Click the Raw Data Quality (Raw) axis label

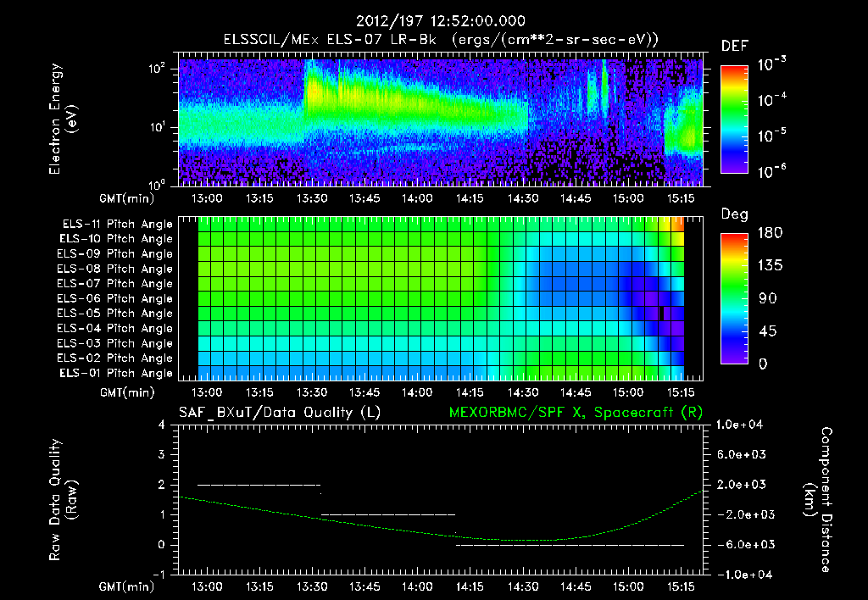(63, 500)
